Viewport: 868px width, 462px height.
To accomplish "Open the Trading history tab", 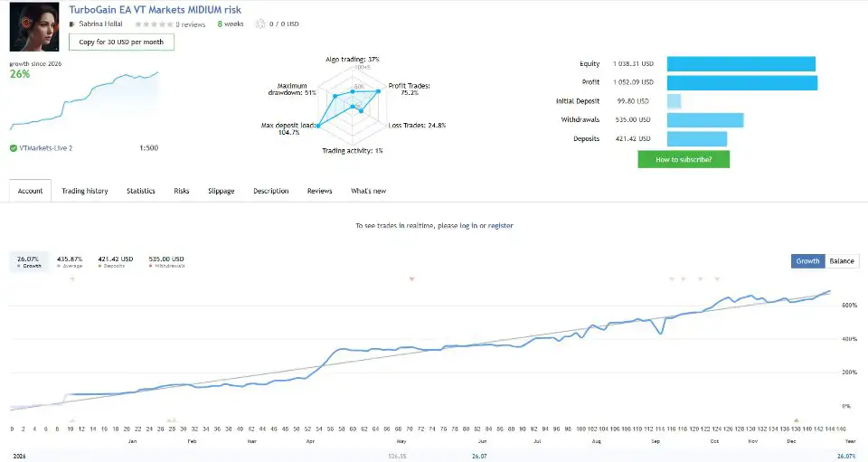I will pos(85,191).
